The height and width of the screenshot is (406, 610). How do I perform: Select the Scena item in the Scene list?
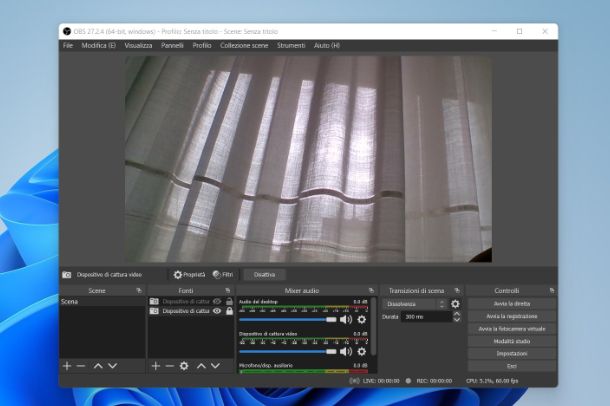pos(102,301)
